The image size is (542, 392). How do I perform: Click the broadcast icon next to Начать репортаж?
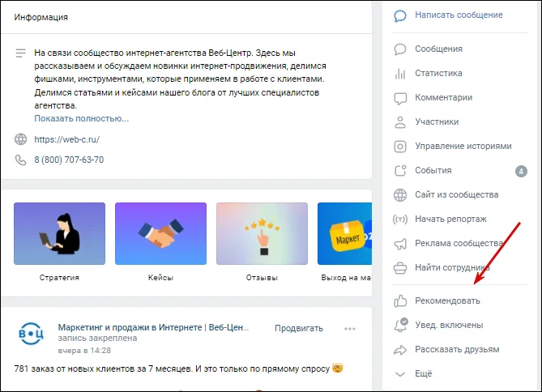click(400, 219)
